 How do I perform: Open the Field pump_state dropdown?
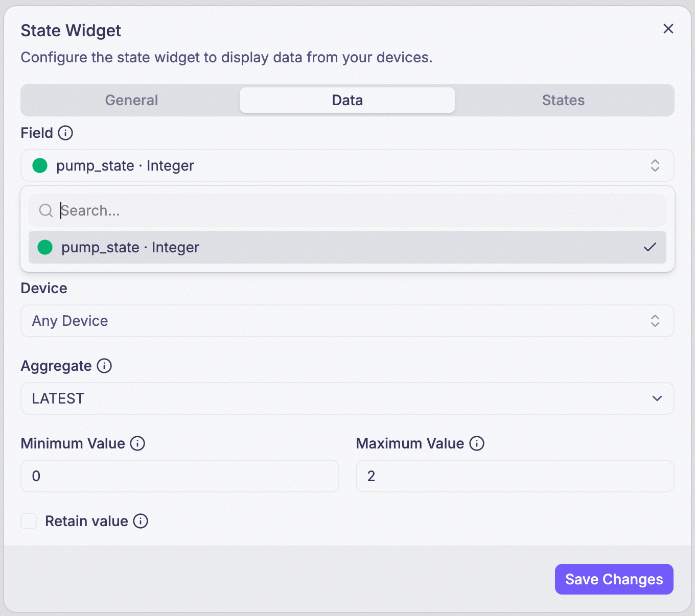[347, 165]
